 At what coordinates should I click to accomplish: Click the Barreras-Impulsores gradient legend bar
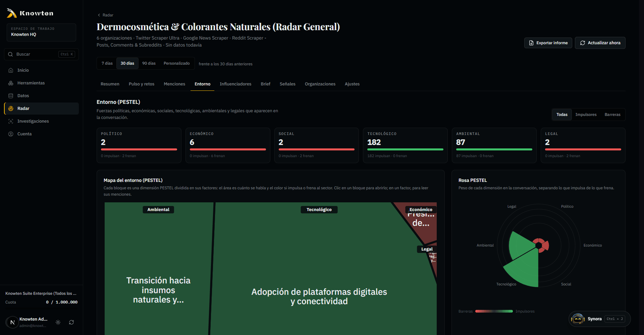(494, 312)
